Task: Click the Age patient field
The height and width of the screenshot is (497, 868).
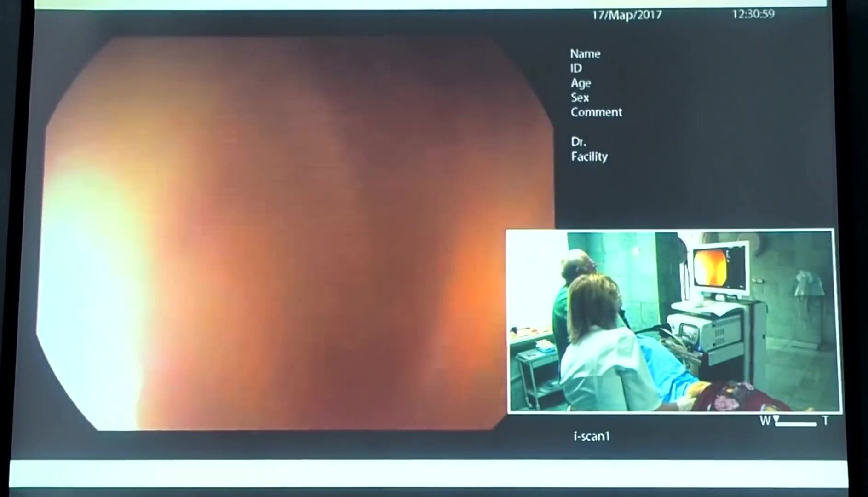Action: (x=581, y=83)
